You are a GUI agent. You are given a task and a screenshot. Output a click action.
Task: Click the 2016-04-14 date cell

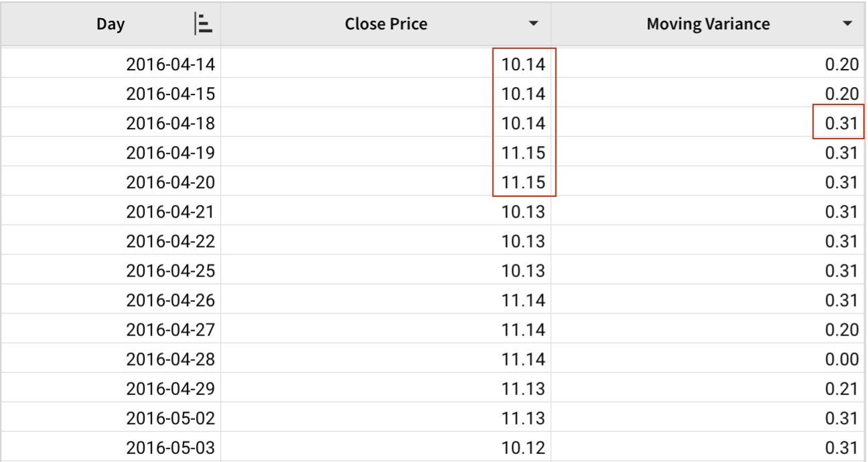tap(170, 65)
